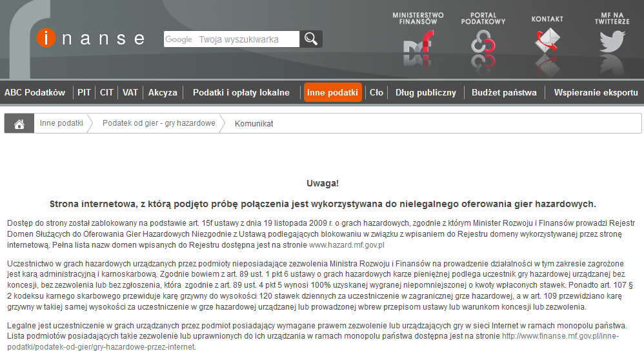
Task: Click the magnifying glass search button
Action: (x=311, y=39)
